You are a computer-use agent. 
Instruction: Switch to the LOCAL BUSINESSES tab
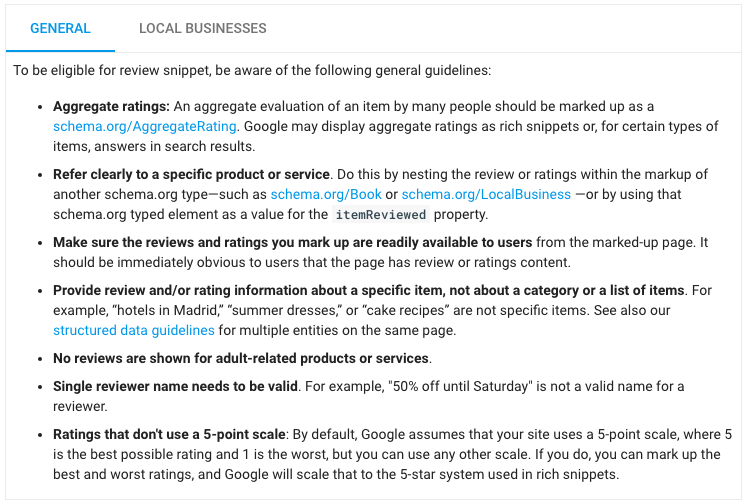pyautogui.click(x=203, y=28)
